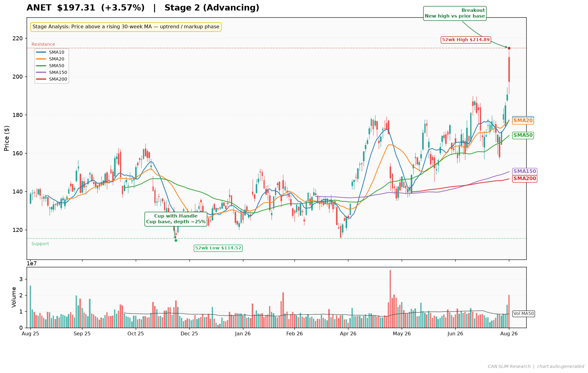Click the "Sep 25" date tick label
This screenshot has width=588, height=373.
tap(82, 334)
